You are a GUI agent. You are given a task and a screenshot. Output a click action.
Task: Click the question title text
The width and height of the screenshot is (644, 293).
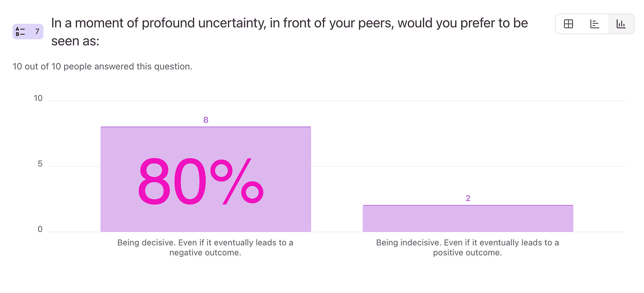(290, 32)
